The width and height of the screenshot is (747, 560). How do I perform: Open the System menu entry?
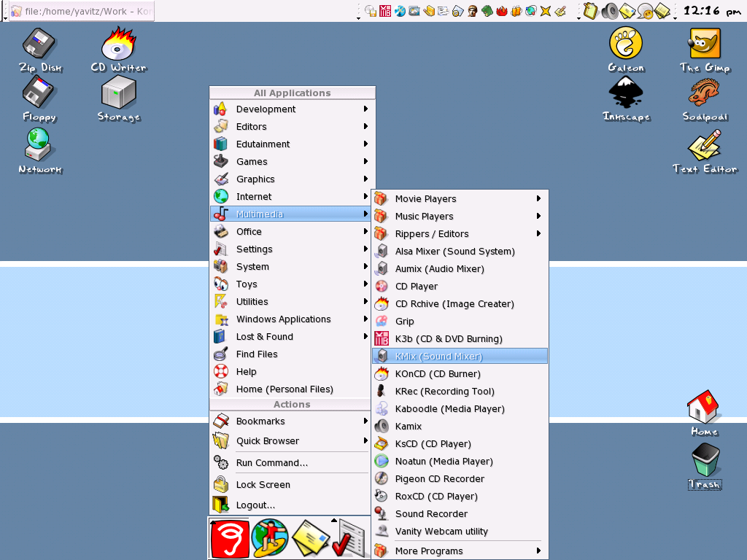coord(292,267)
